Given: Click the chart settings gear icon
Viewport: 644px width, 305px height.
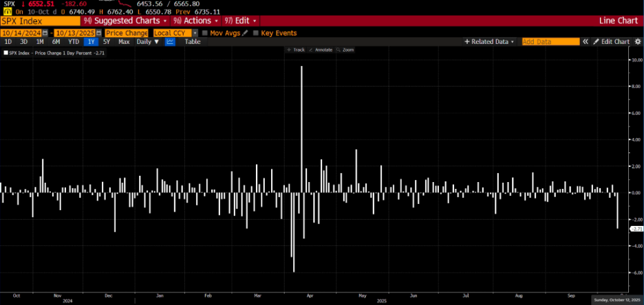Looking at the screenshot, I should click(x=636, y=42).
